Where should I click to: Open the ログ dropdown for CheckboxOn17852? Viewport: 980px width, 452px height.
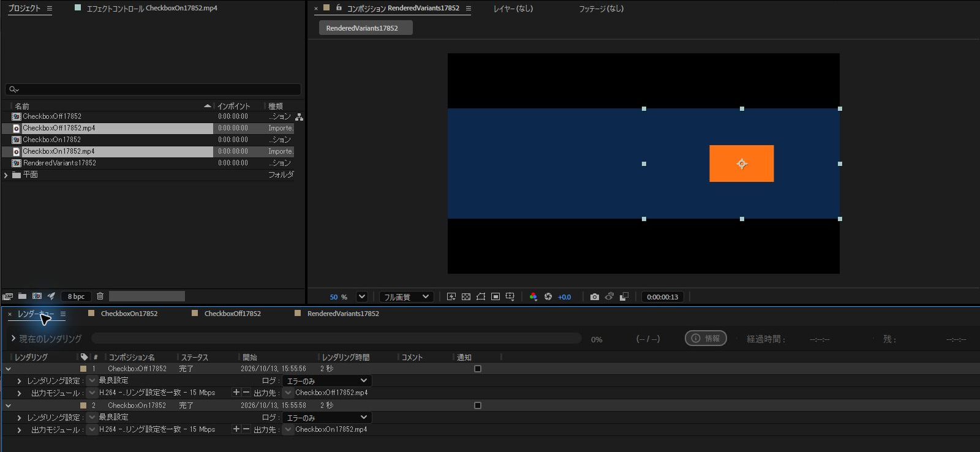click(x=327, y=418)
